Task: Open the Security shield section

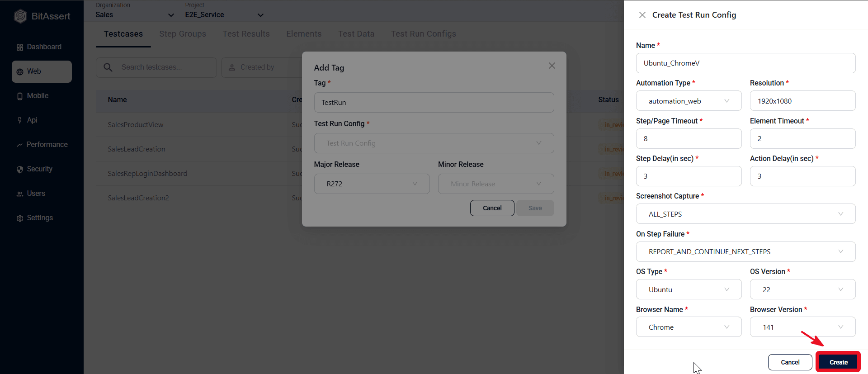Action: 35,169
